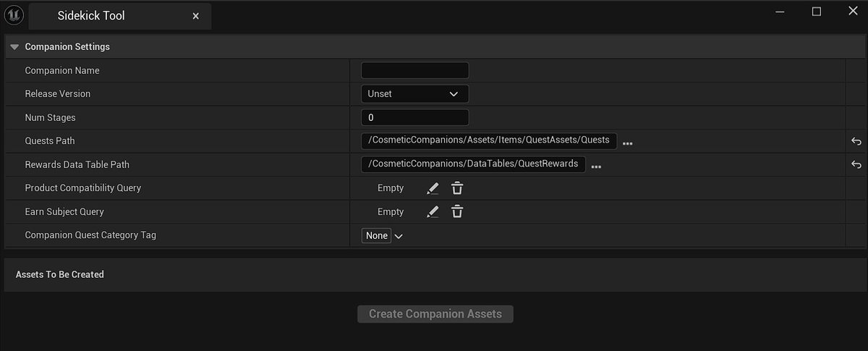Image resolution: width=868 pixels, height=351 pixels.
Task: Click the Companion Name label
Action: [62, 71]
